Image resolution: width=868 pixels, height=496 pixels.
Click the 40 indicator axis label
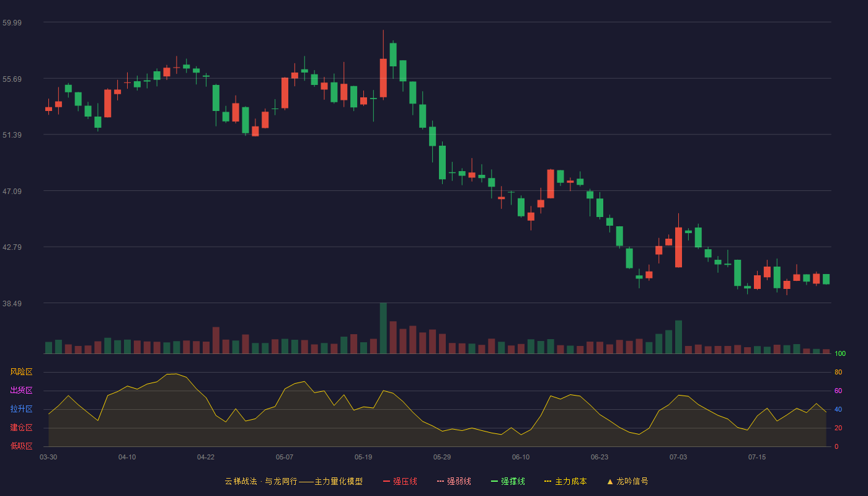coord(838,409)
